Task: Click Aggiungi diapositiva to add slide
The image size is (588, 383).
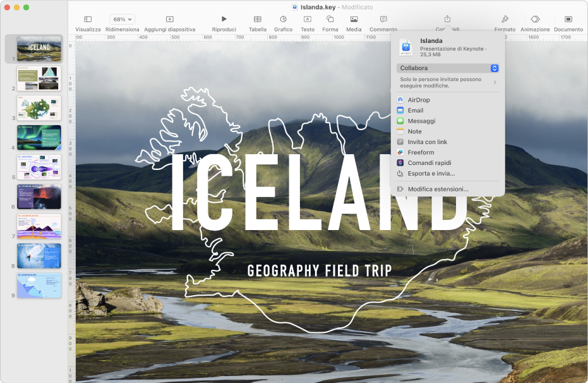Action: 169,20
